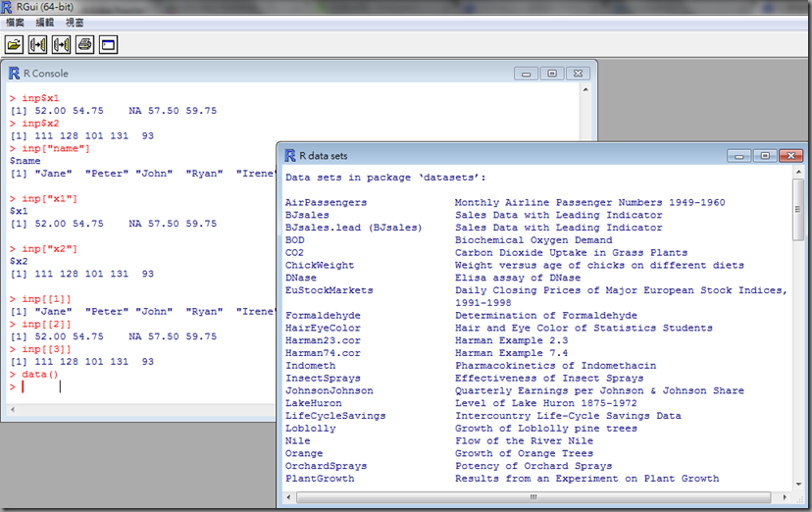Click the 'inp[[3]]' command
This screenshot has height=512, width=812.
point(46,349)
